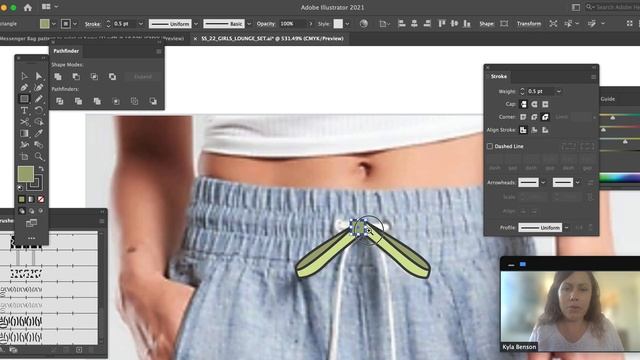640x360 pixels.
Task: Align stroke to outside
Action: (545, 130)
